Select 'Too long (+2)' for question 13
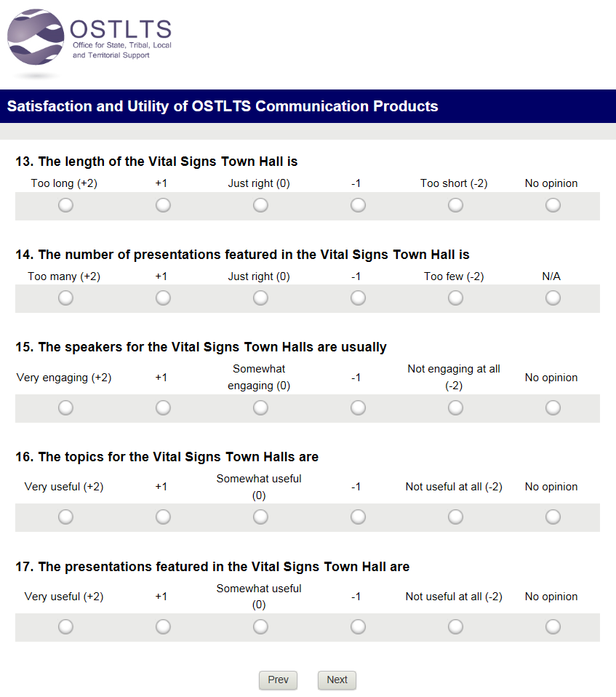Image resolution: width=616 pixels, height=697 pixels. [65, 205]
